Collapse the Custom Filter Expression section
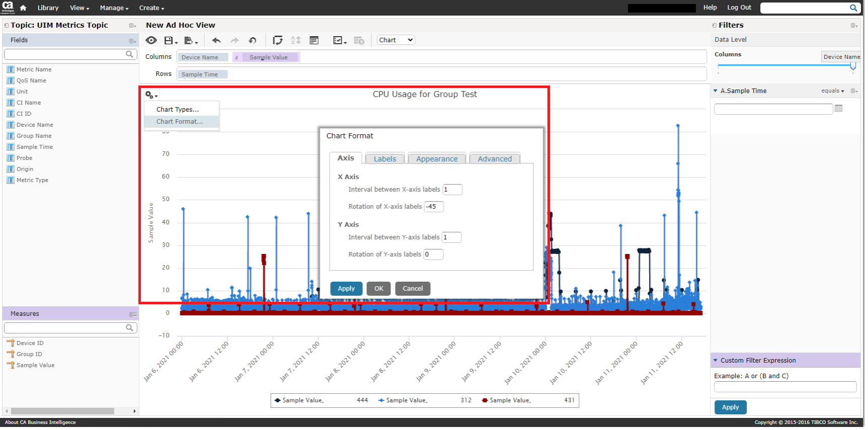The width and height of the screenshot is (868, 430). coord(715,361)
